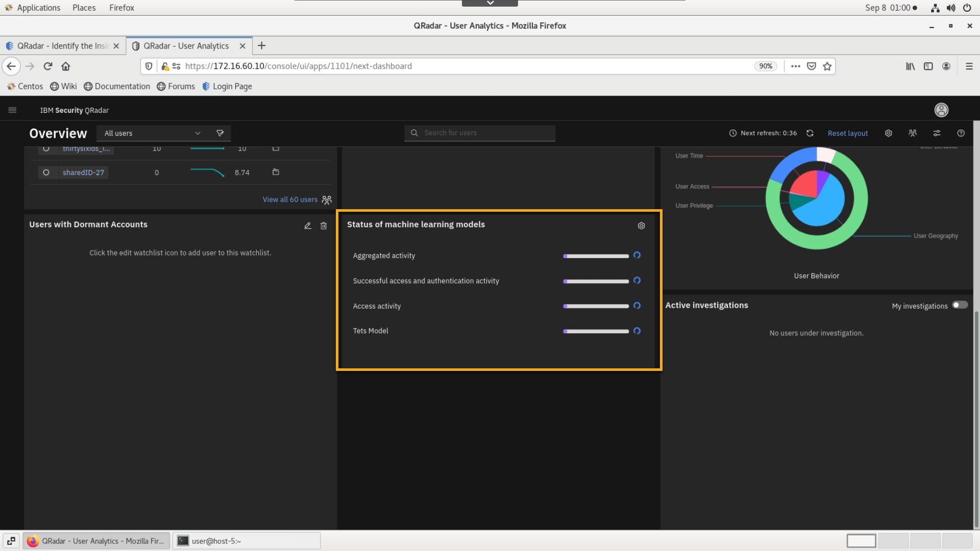Switch to the QRadar Identify the Insider tab
This screenshot has height=551, width=980.
[62, 46]
